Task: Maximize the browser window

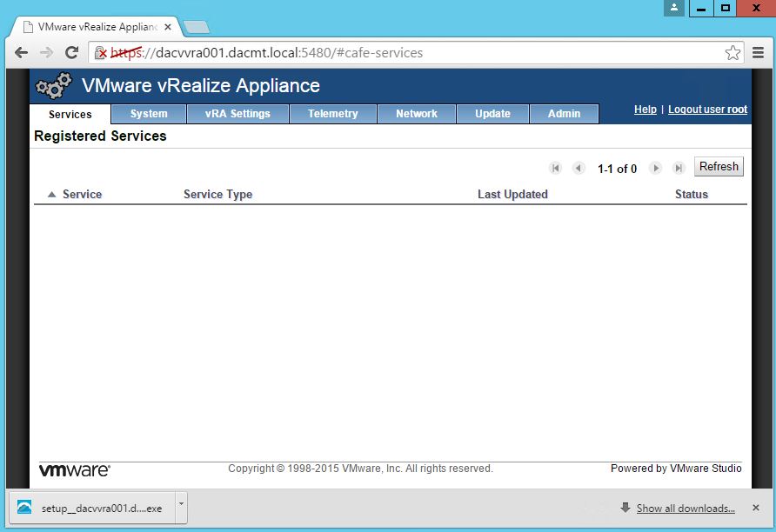Action: click(726, 8)
